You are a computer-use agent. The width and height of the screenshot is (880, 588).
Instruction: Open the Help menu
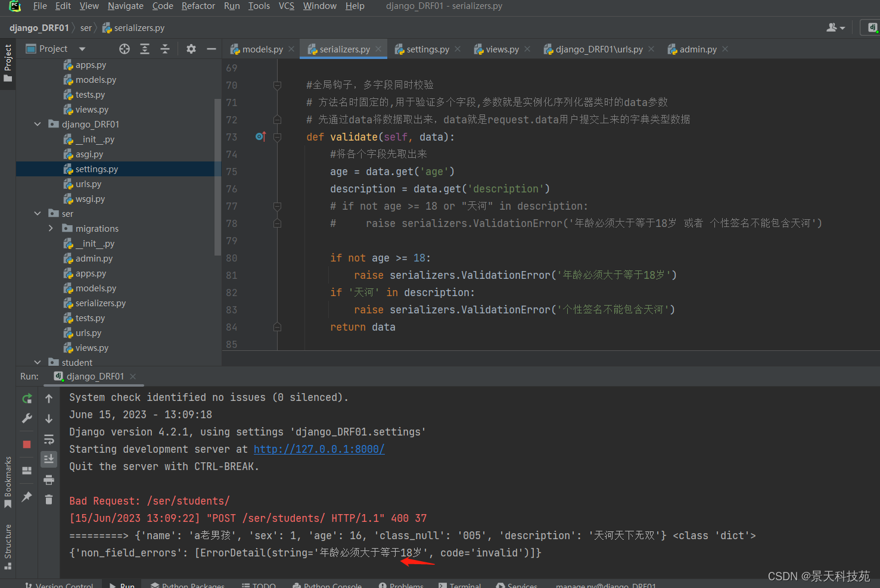(355, 6)
